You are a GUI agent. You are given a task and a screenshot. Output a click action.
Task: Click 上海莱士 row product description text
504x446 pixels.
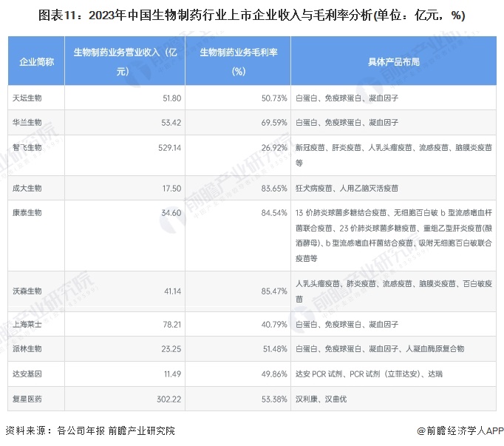pos(347,324)
